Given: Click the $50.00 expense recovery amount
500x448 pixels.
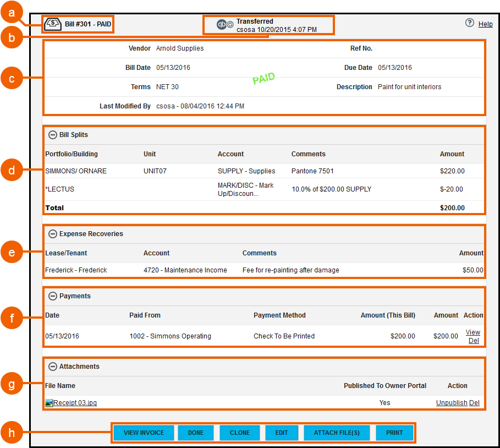Looking at the screenshot, I should pyautogui.click(x=473, y=270).
